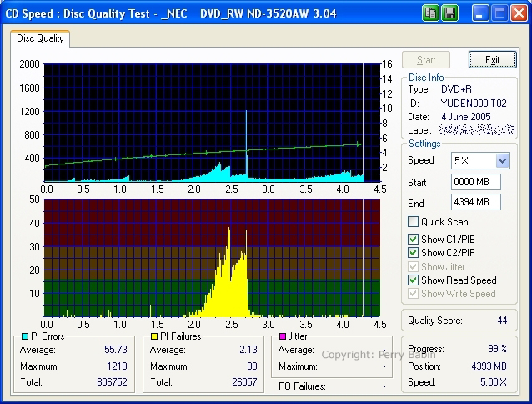This screenshot has width=532, height=404.
Task: Click the disabled Show Jitter checkbox
Action: coord(413,267)
